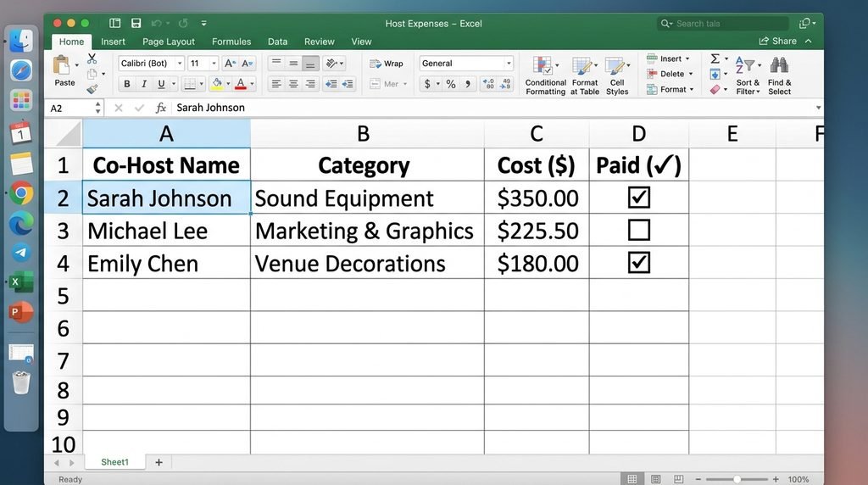Center text horizontally
The image size is (868, 485).
pyautogui.click(x=293, y=84)
